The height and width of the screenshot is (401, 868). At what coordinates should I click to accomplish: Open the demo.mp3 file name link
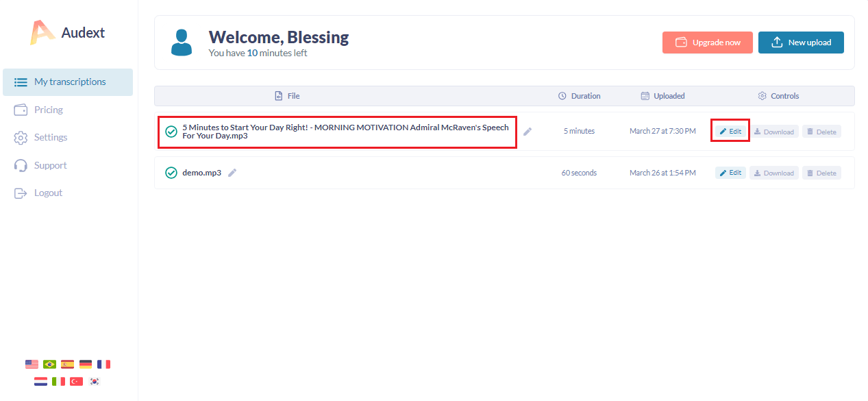(201, 173)
